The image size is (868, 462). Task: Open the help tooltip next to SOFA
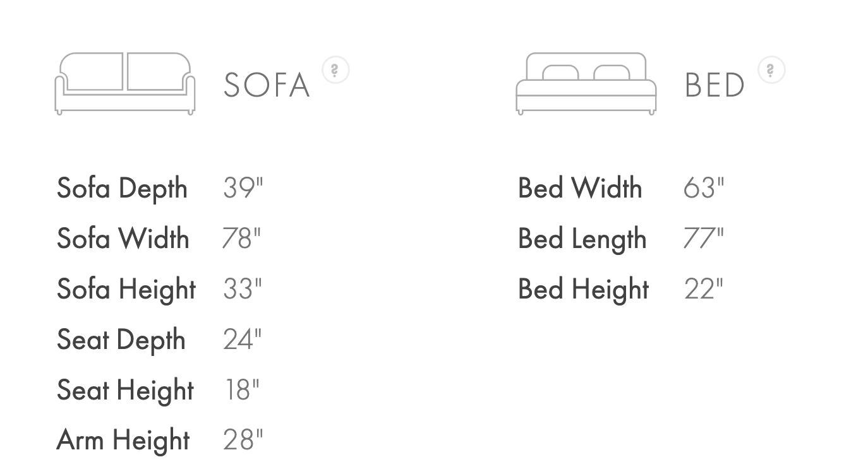[x=335, y=70]
